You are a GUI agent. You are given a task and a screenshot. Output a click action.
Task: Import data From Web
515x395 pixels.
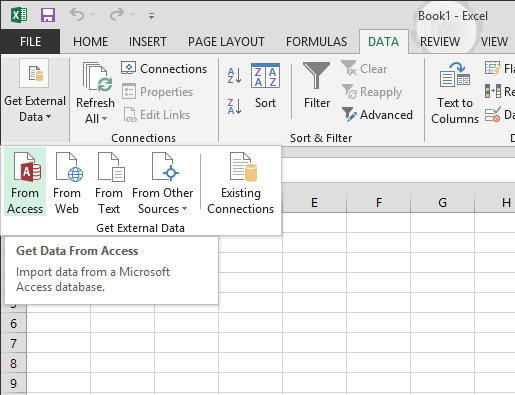(x=67, y=182)
